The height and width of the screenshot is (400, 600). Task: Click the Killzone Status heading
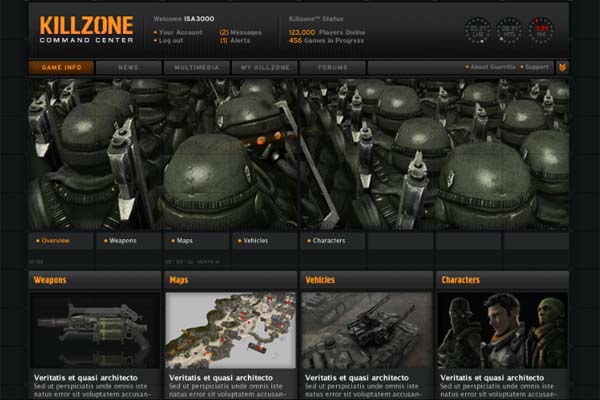tap(316, 19)
